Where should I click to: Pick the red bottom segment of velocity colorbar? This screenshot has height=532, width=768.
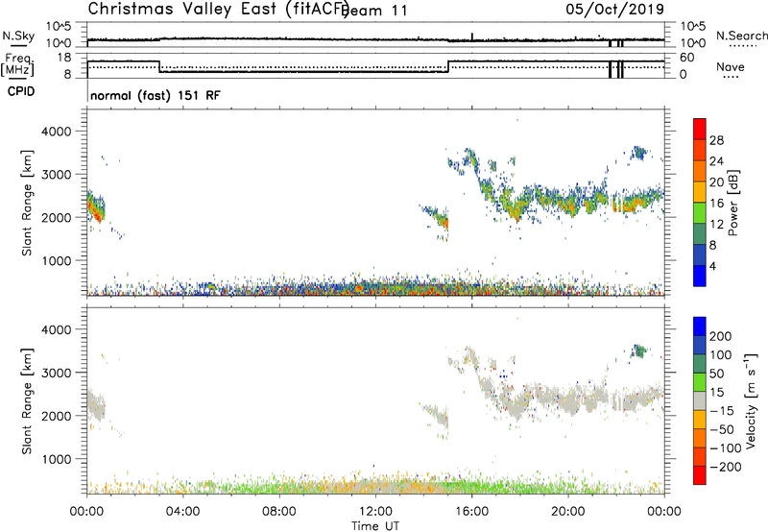(700, 475)
